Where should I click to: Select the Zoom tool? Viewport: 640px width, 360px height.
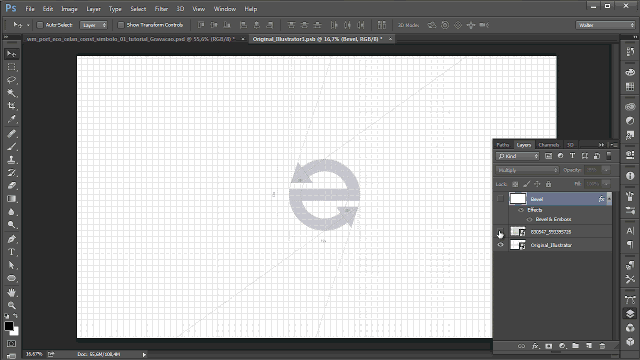click(11, 305)
